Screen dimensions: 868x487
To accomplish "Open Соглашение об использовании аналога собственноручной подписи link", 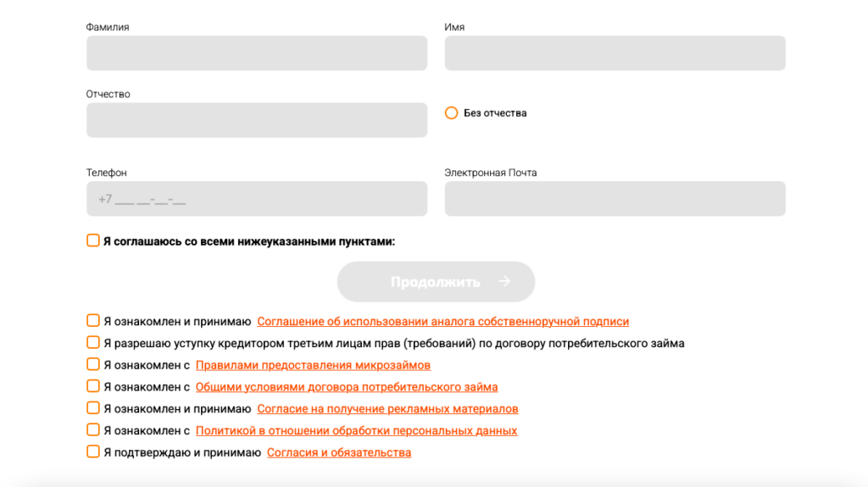I will tap(442, 322).
